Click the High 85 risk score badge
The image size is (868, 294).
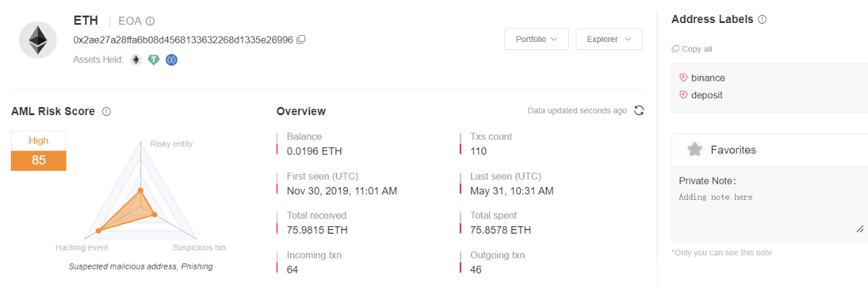coord(39,150)
